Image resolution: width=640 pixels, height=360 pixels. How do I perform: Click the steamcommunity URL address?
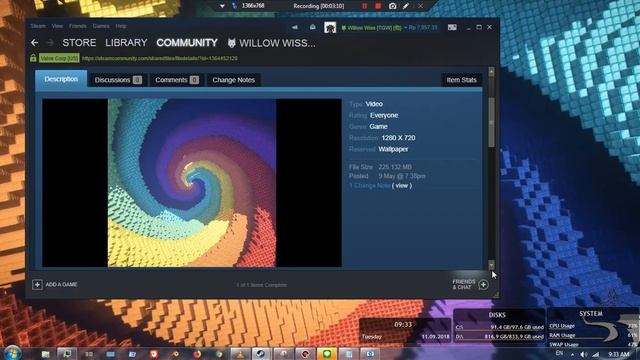pyautogui.click(x=160, y=58)
